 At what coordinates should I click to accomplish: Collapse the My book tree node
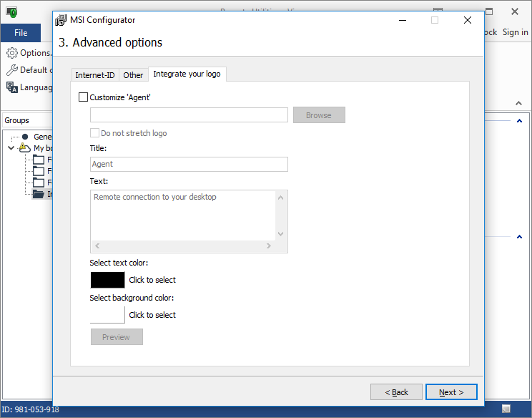(x=11, y=148)
